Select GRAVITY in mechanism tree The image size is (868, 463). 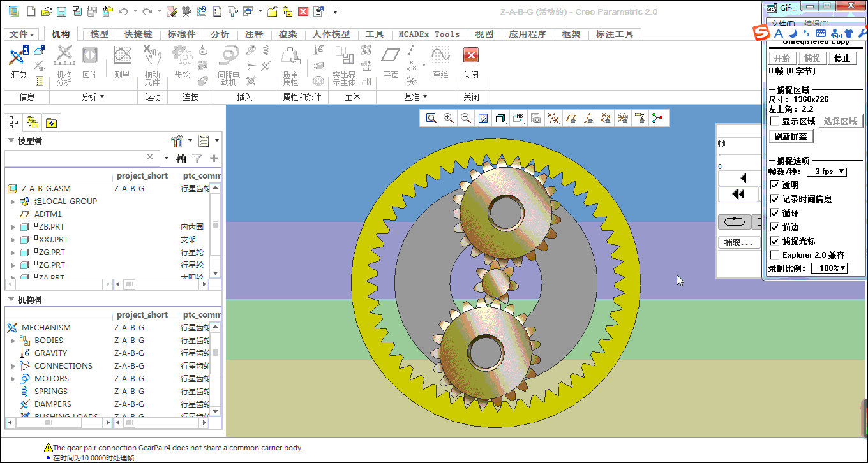50,353
